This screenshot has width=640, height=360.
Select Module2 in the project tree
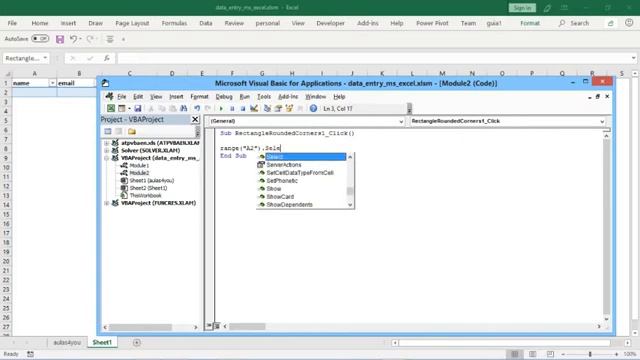click(139, 173)
